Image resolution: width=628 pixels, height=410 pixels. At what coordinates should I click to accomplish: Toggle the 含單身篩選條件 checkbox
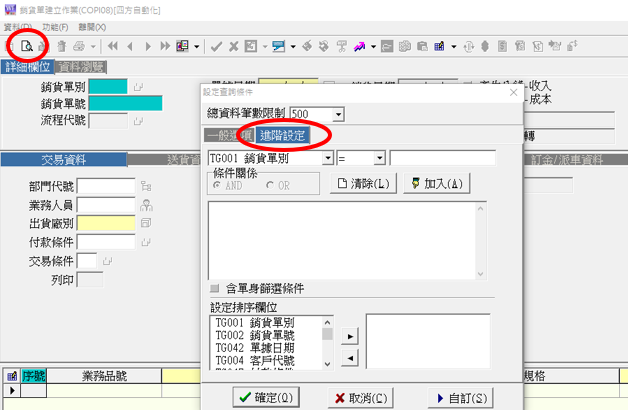coord(214,289)
